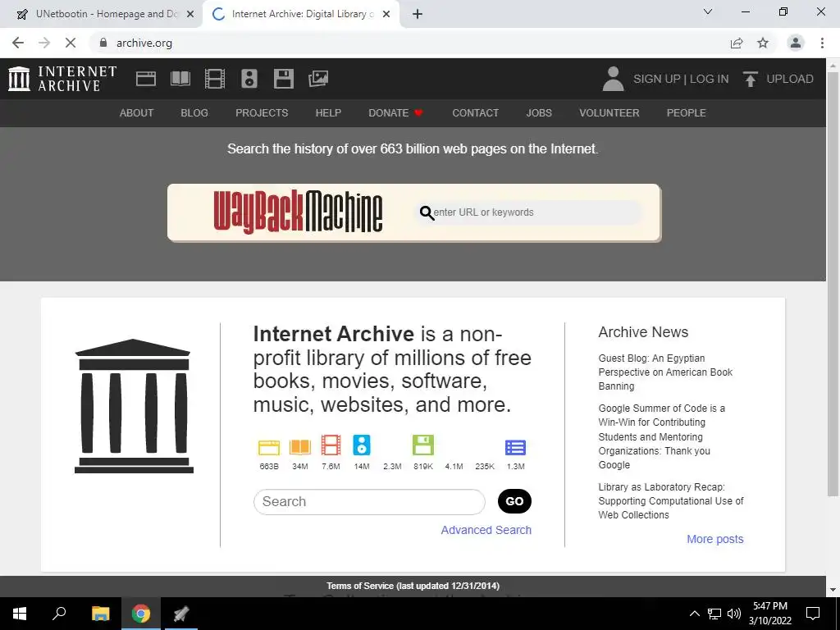Viewport: 840px width, 630px height.
Task: Open the Audio speaker icon in top navigation
Action: [249, 79]
